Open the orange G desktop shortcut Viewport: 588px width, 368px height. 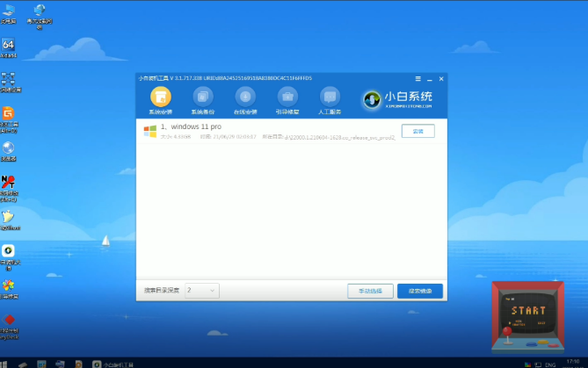pos(8,113)
